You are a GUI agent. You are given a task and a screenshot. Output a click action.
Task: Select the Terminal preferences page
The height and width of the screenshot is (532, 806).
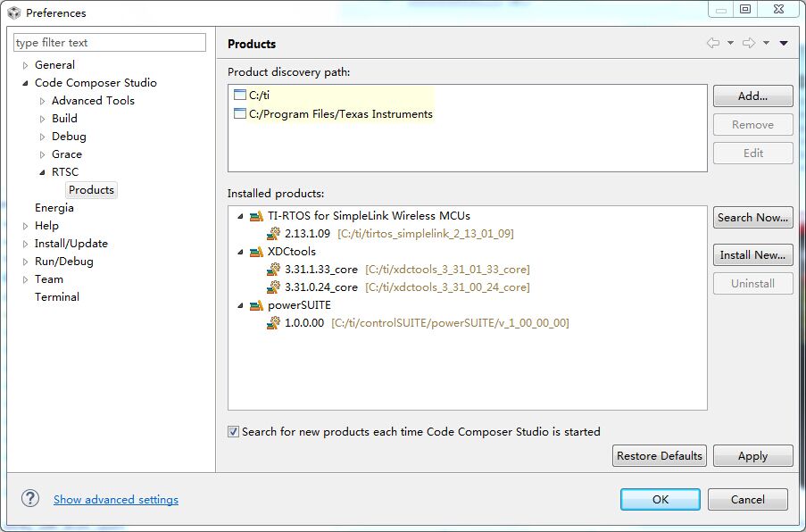(x=57, y=297)
